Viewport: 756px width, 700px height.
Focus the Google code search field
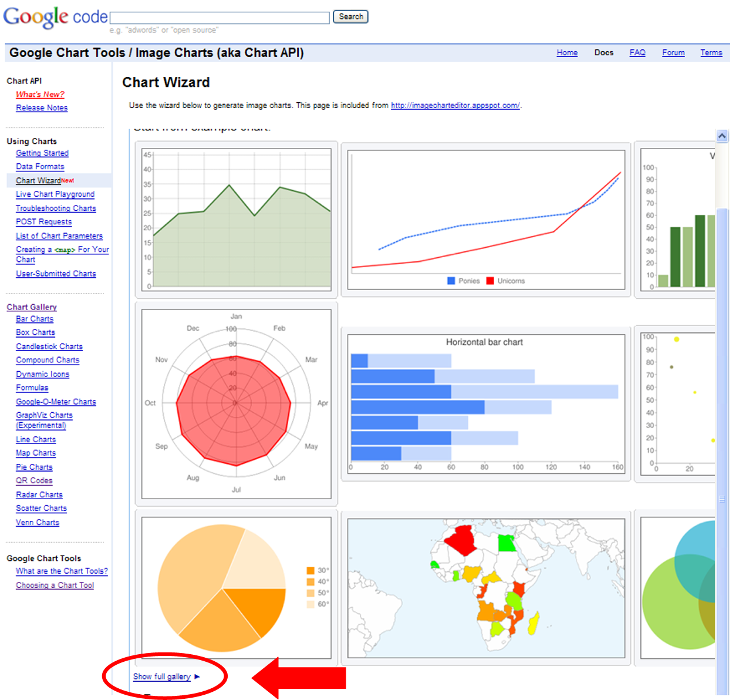220,18
